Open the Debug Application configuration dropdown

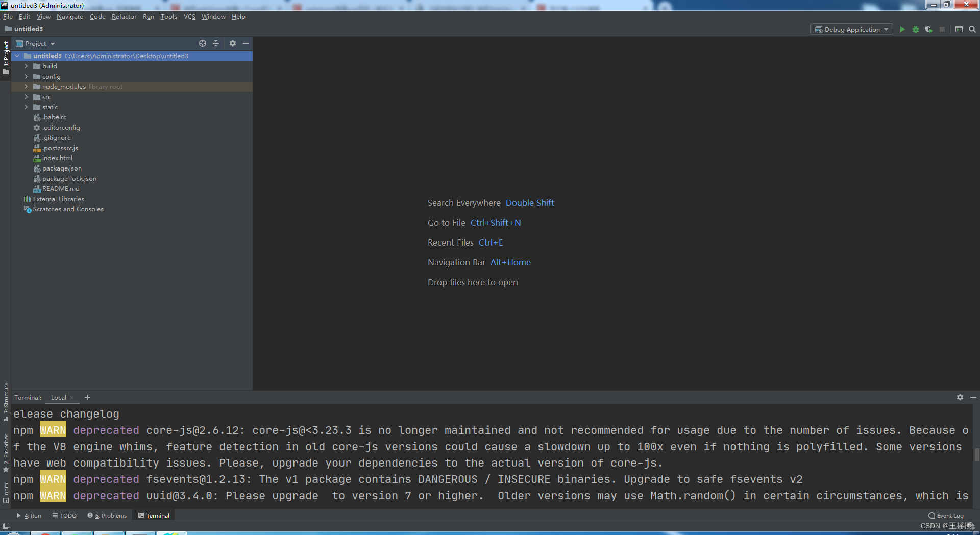(851, 29)
